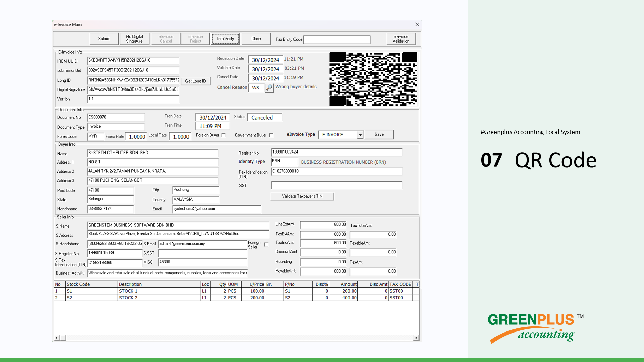Click the Submit button
Screen dimensions: 644x362
tap(104, 39)
